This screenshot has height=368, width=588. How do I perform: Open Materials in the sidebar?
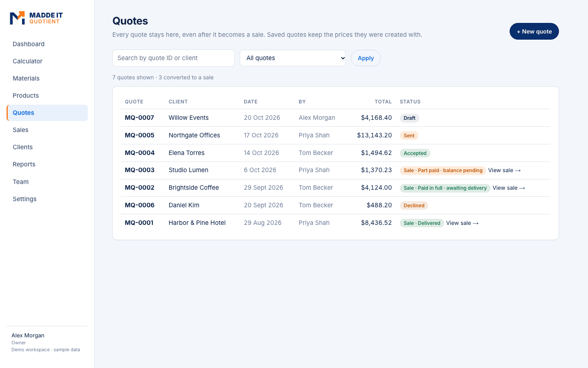[47, 79]
